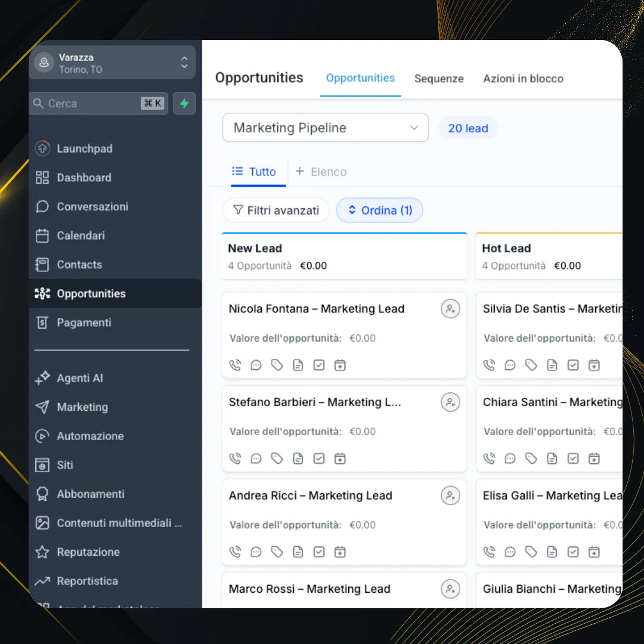Add a new Elenco view
644x644 pixels.
(321, 172)
